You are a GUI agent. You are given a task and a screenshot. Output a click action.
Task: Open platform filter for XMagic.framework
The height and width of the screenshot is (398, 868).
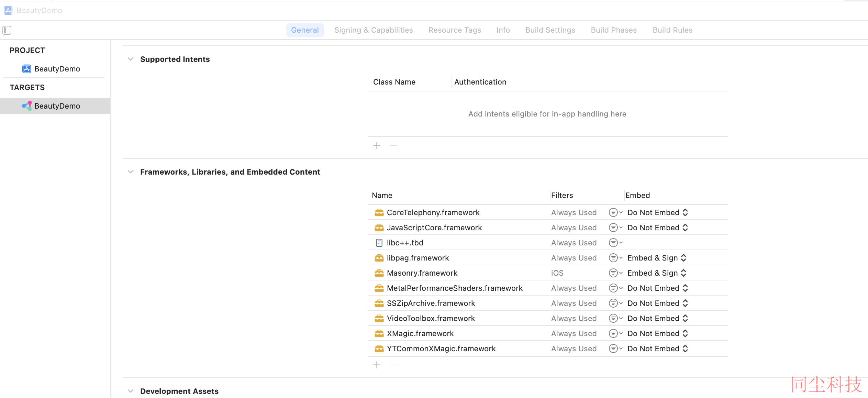615,333
